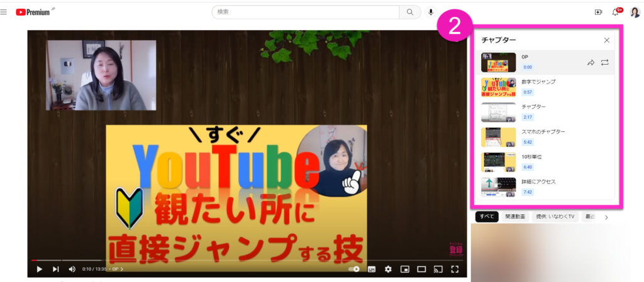
Task: Enable theater mode view
Action: click(421, 269)
